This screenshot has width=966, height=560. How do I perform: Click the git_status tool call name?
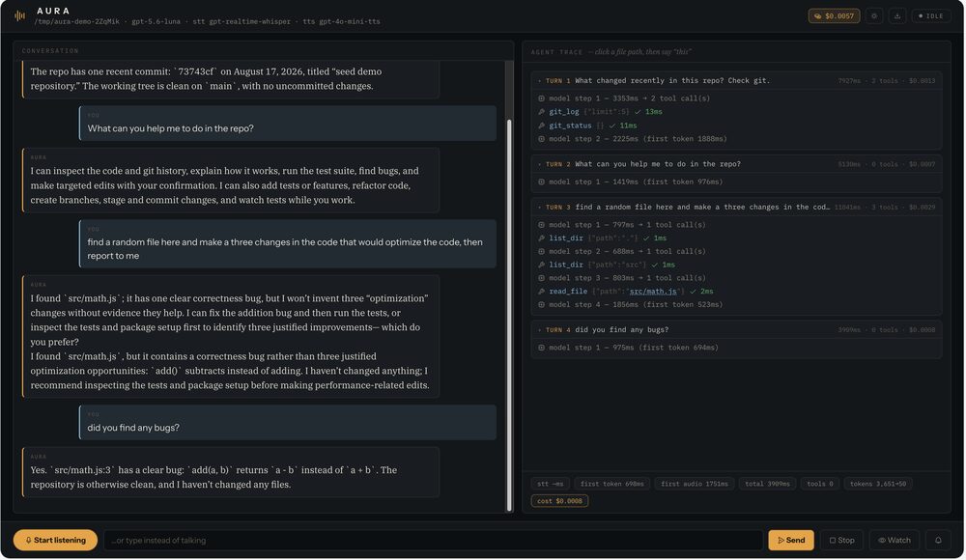pyautogui.click(x=570, y=126)
